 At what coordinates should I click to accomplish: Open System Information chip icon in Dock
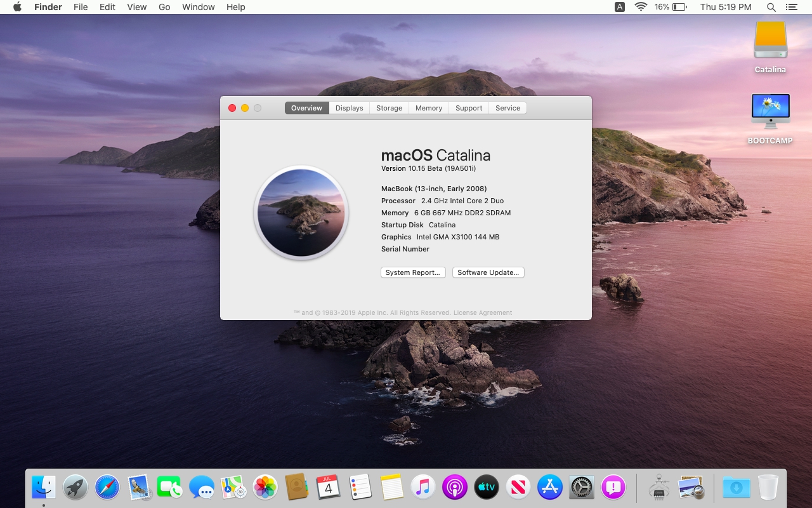point(659,487)
